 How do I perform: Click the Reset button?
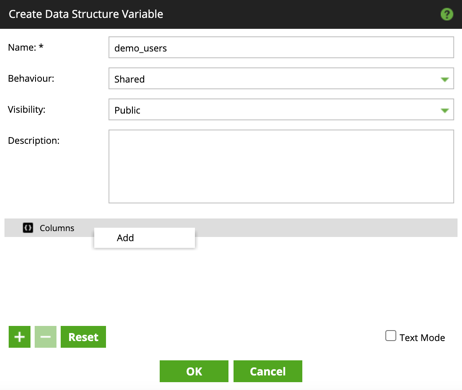click(83, 337)
